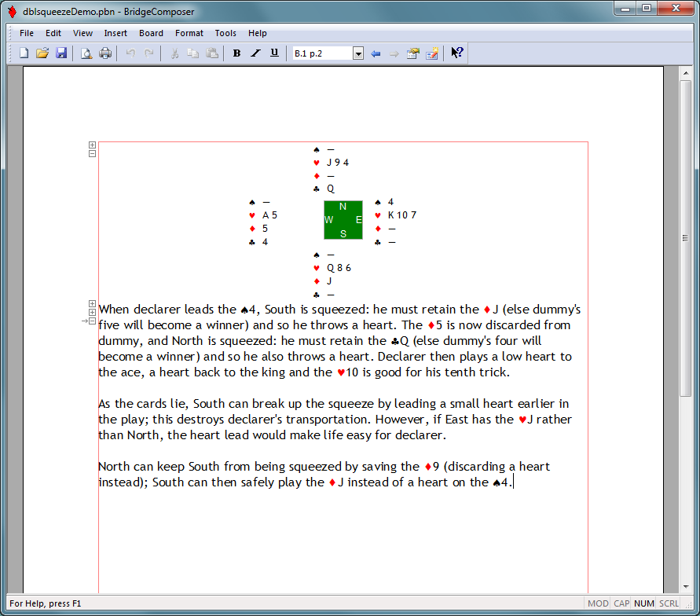
Task: Click the vertical scrollbar thumb
Action: [686, 238]
